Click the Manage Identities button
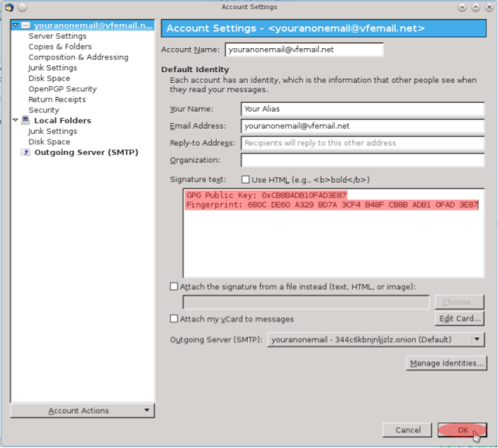Screen dimensions: 498x448 (446, 363)
